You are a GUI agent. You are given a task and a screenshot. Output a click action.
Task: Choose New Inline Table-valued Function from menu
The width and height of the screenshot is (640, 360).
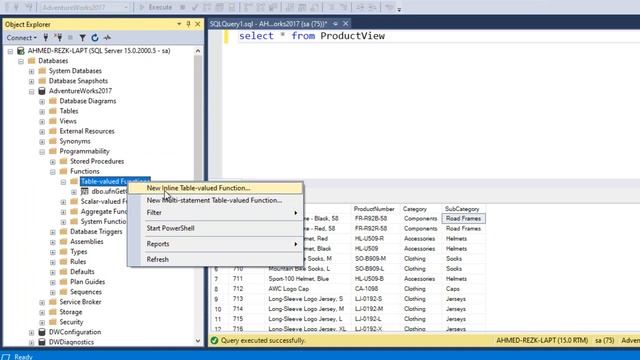216,188
